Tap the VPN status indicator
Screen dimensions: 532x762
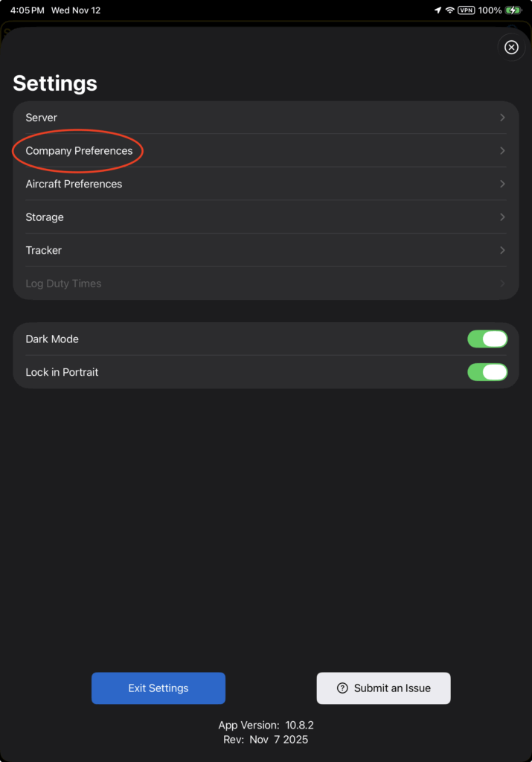[x=467, y=10]
